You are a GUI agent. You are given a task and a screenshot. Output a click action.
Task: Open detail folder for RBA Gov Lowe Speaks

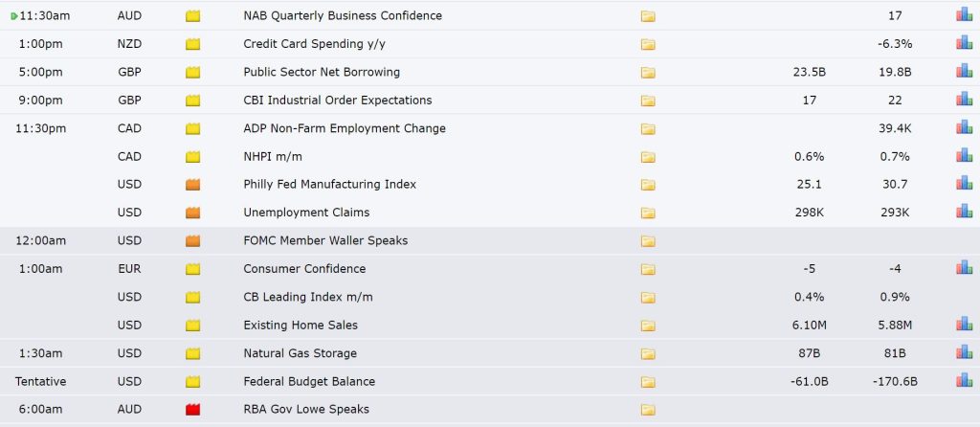tap(648, 410)
